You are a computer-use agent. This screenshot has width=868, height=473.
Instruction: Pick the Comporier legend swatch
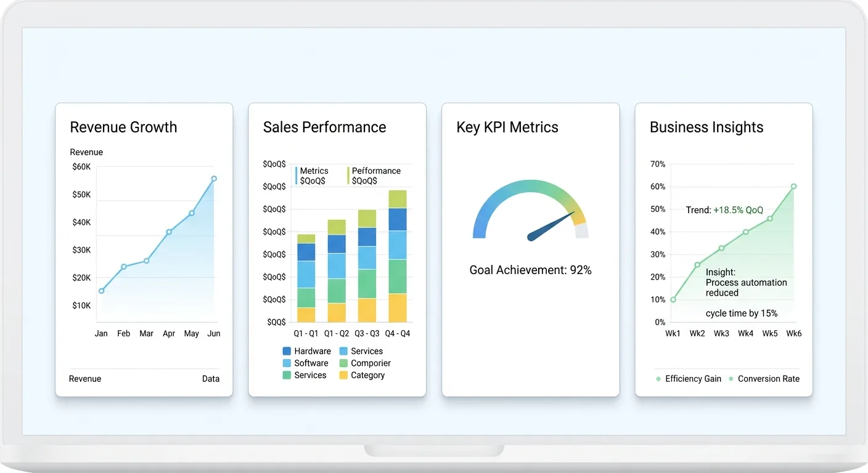coord(343,363)
